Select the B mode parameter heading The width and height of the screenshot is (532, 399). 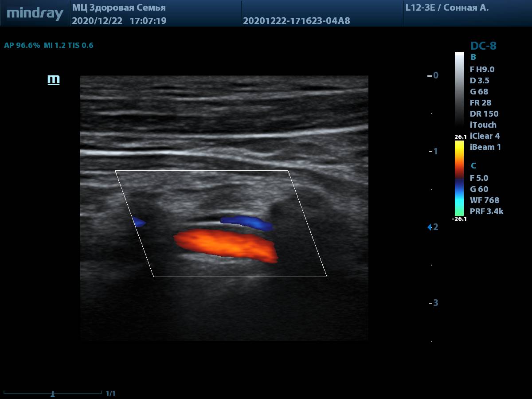click(473, 57)
